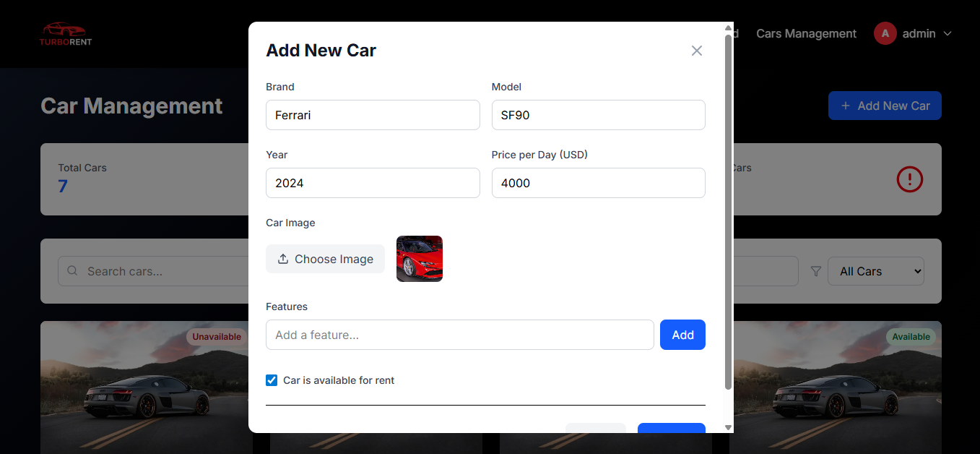Image resolution: width=980 pixels, height=454 pixels.
Task: Open the All Cars filter dropdown
Action: click(x=876, y=271)
